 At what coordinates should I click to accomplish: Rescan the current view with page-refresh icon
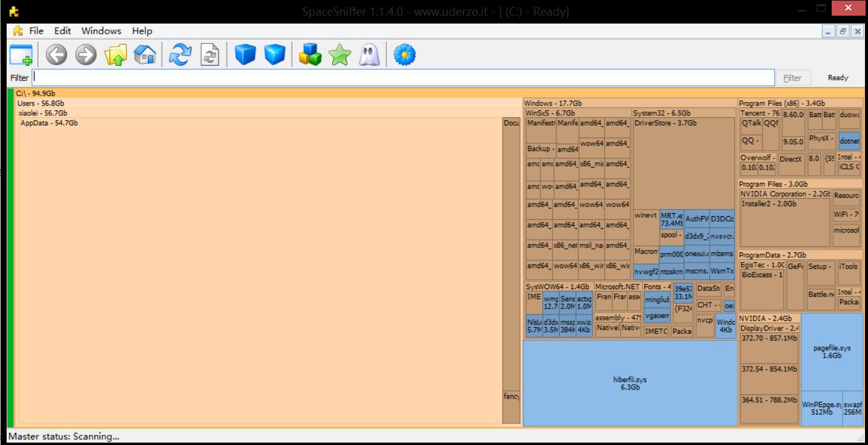210,55
